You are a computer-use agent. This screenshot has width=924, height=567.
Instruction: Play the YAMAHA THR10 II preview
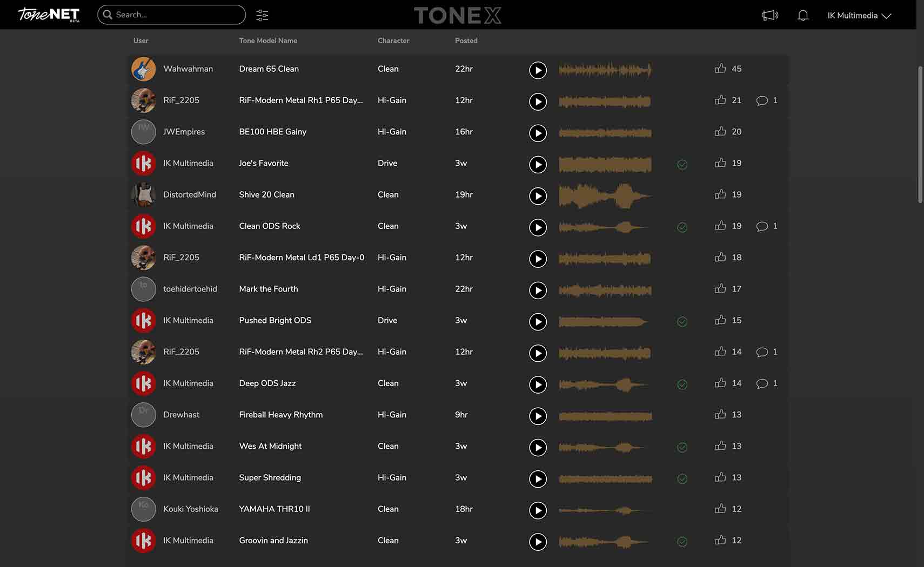pos(538,510)
